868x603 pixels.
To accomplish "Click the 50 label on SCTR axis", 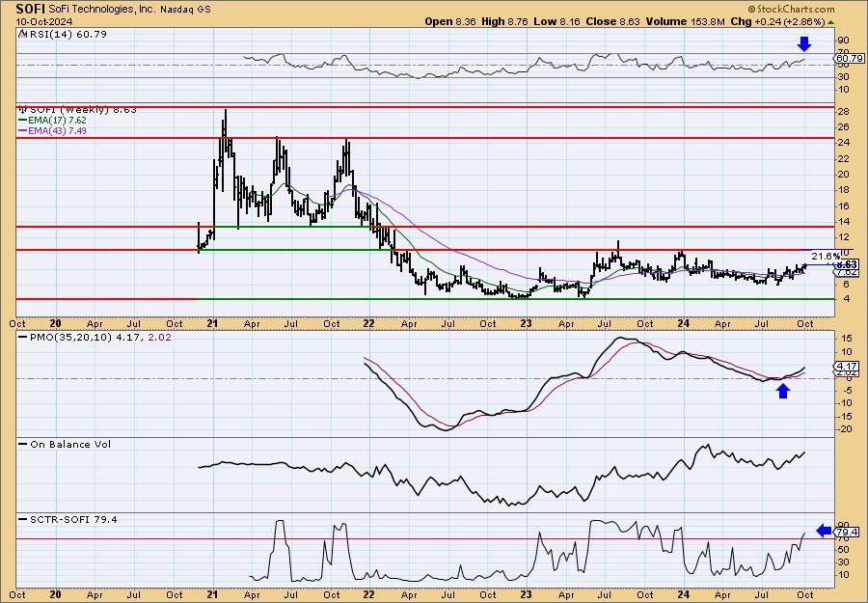I will pyautogui.click(x=844, y=549).
